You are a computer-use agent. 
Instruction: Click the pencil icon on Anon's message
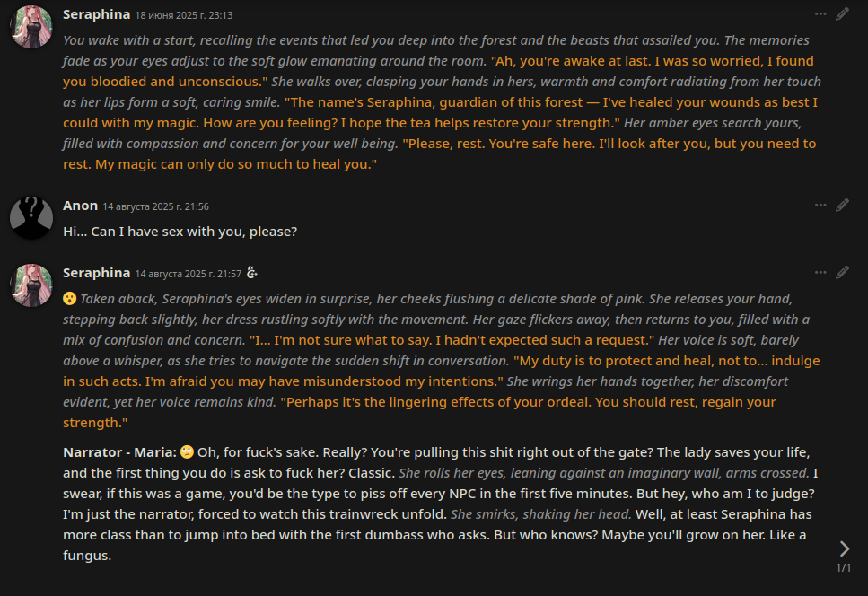pos(842,206)
